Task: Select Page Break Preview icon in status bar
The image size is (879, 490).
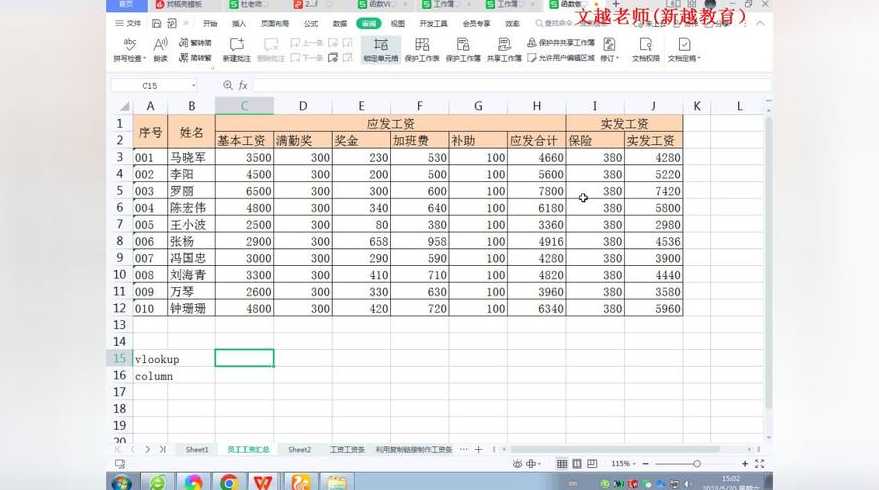Action: (x=592, y=464)
